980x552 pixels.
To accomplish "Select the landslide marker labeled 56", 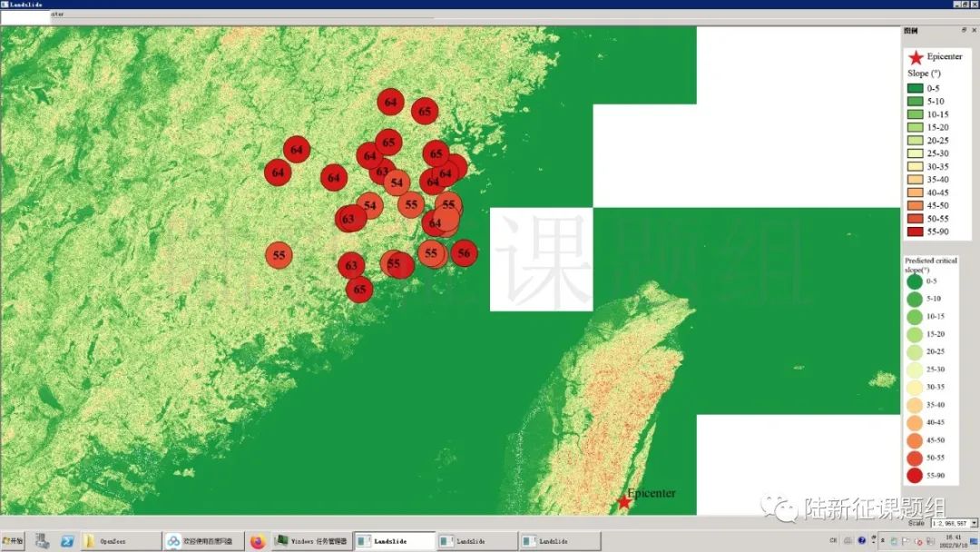I will 464,253.
